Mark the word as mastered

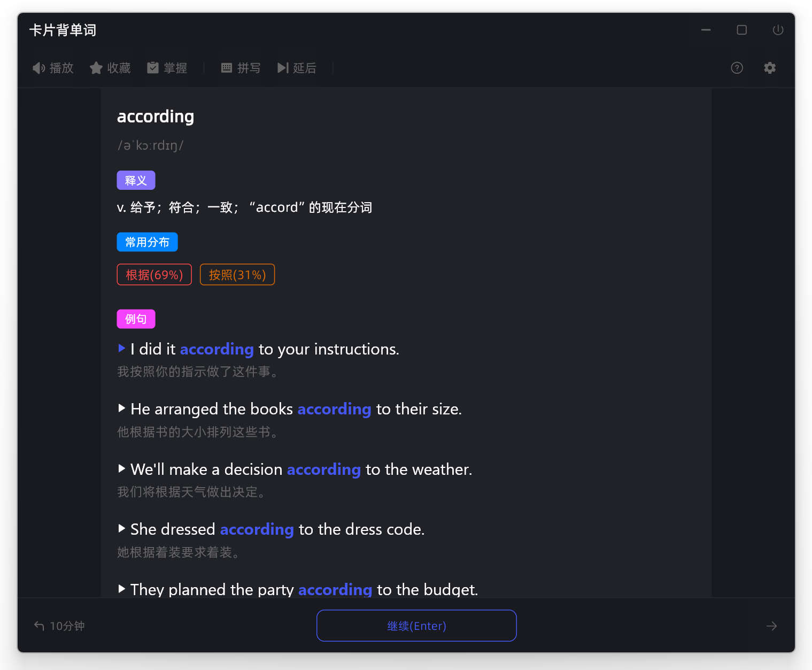(x=167, y=68)
